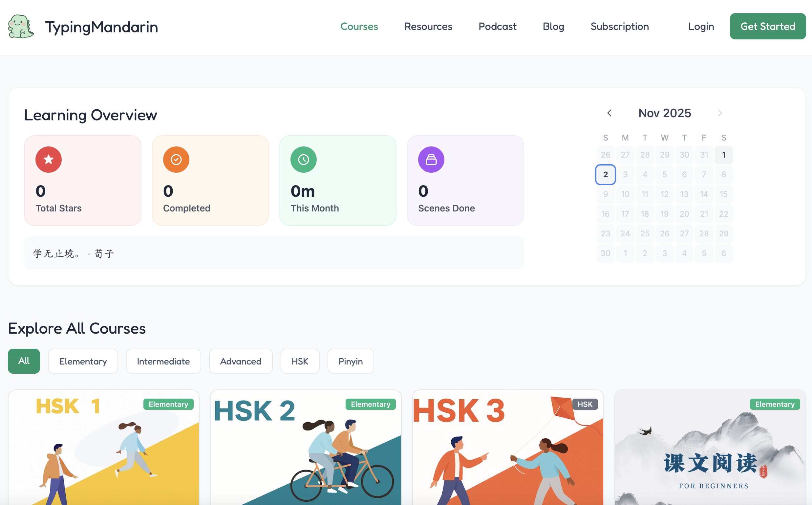Open the Subscription page

pos(619,26)
